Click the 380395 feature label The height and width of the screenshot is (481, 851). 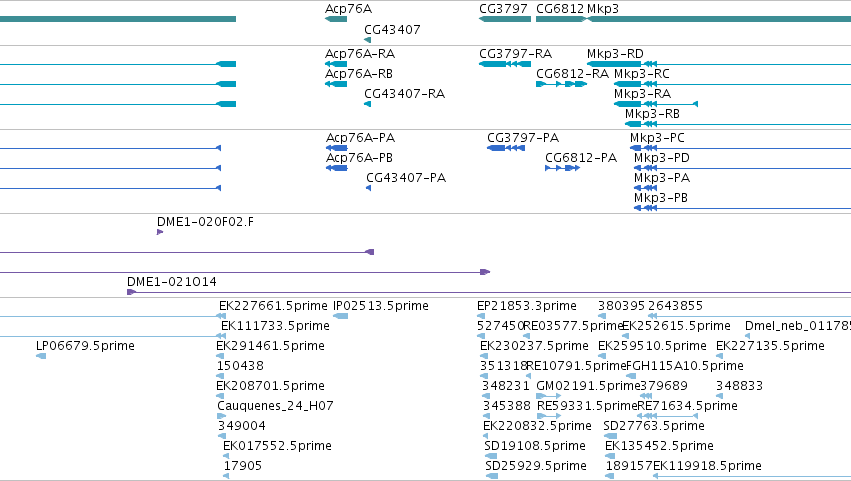coord(621,306)
